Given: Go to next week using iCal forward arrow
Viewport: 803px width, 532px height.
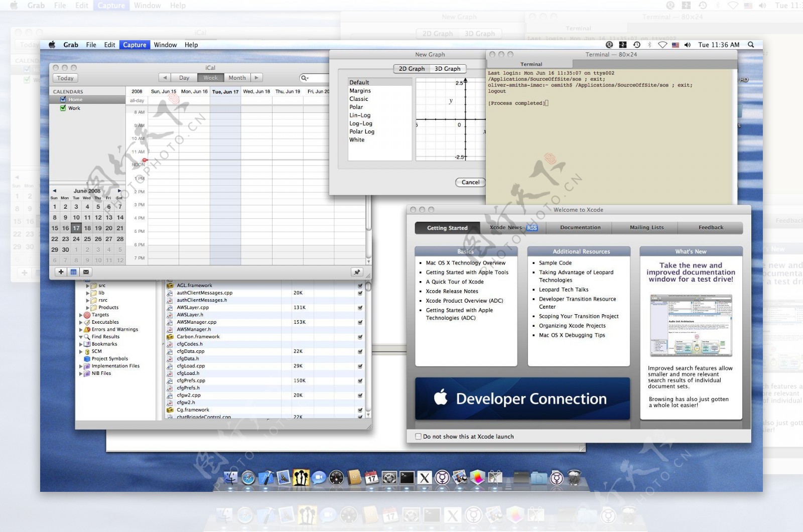Looking at the screenshot, I should (x=256, y=78).
